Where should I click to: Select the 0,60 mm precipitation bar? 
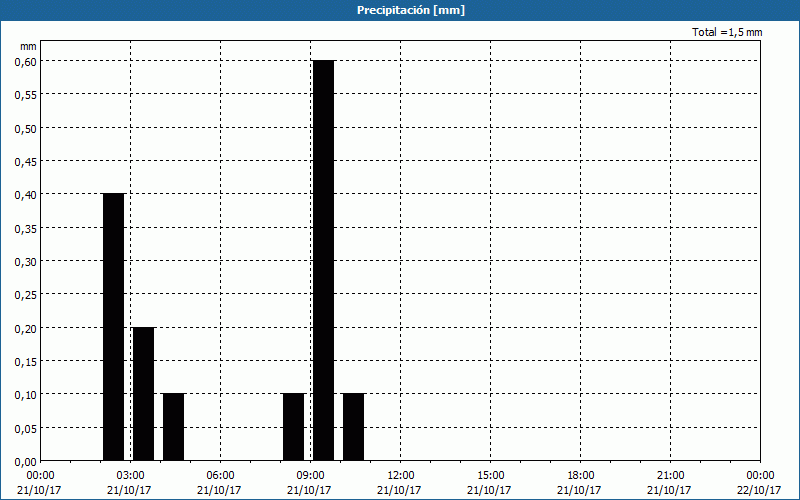(x=323, y=261)
